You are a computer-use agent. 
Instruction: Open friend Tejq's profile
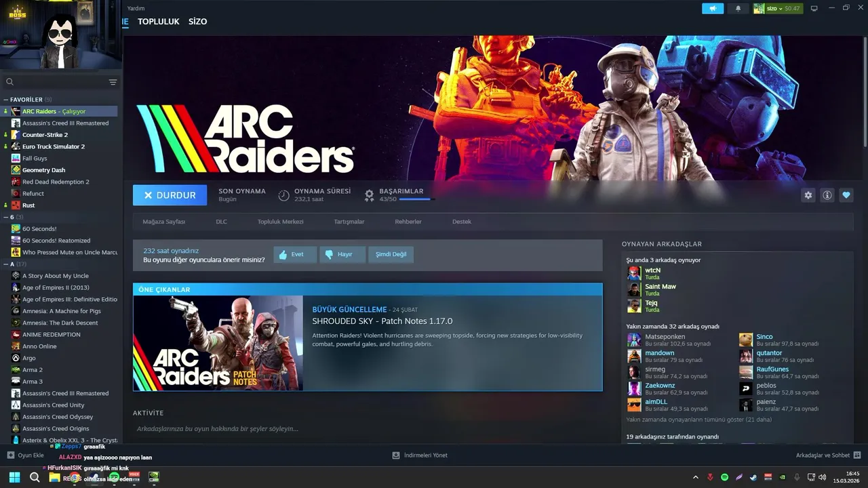[651, 303]
